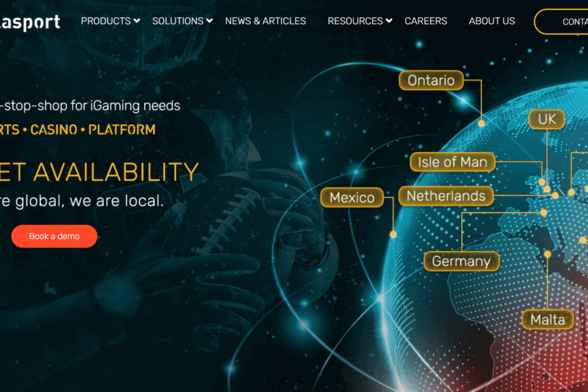
Task: Click the AVAILABILITY headline text
Action: [x=116, y=172]
